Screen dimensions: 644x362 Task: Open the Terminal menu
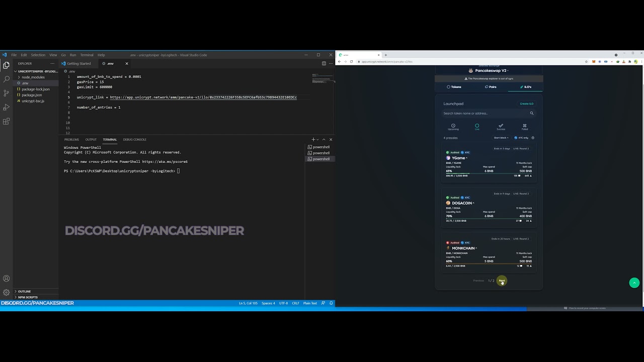pos(87,55)
